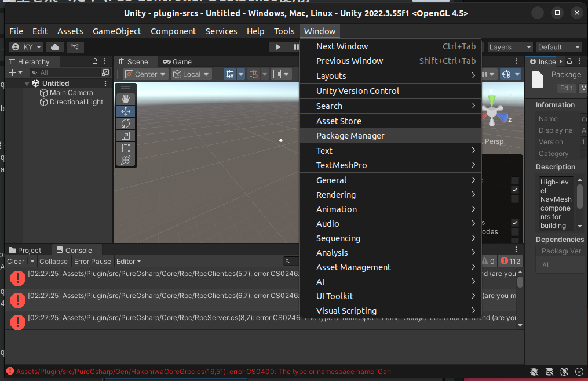Open Hierarchy panel three-dot menu
The width and height of the screenshot is (588, 381).
tap(105, 61)
